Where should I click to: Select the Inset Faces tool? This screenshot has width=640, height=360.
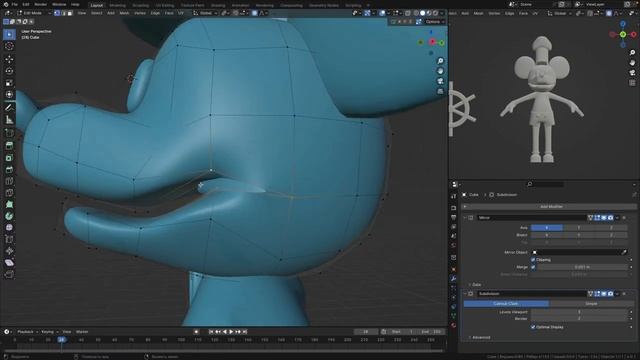point(9,158)
